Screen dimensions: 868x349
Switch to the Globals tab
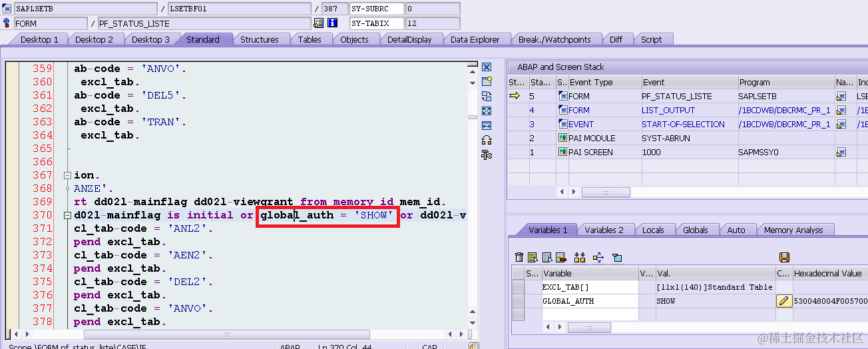696,230
